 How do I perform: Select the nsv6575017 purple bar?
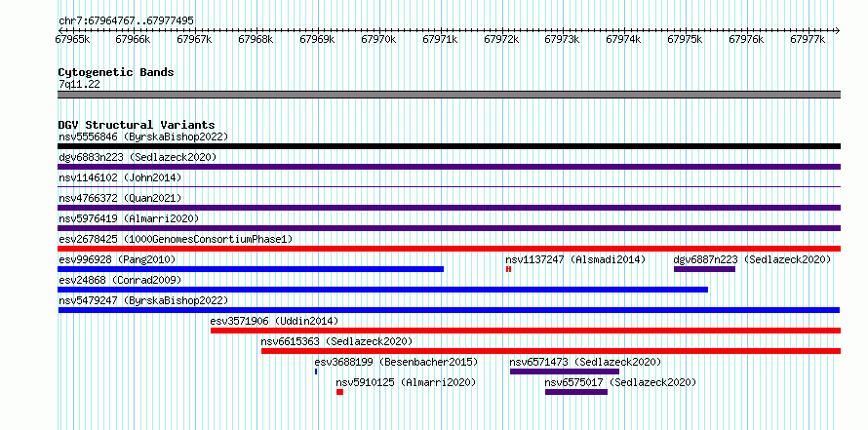576,392
